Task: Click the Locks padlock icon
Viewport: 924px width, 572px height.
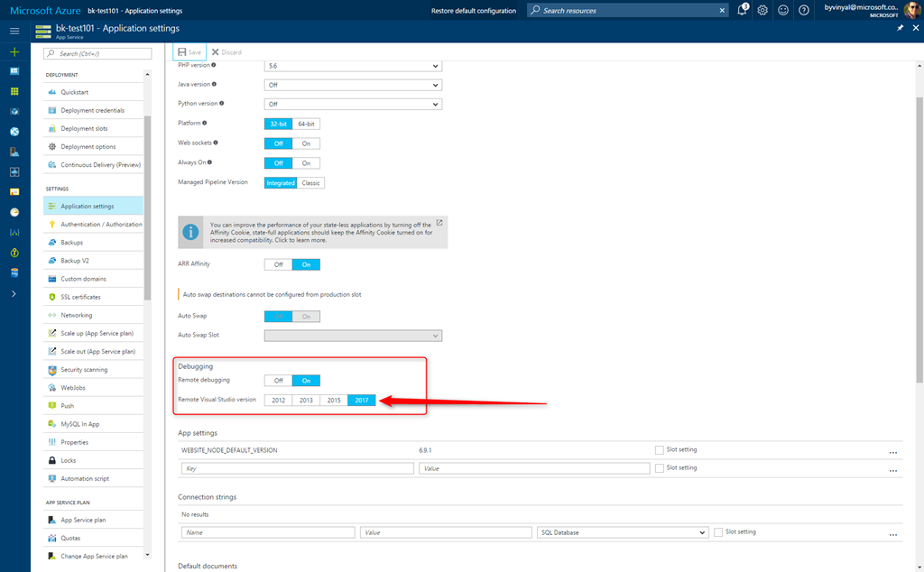Action: (51, 460)
